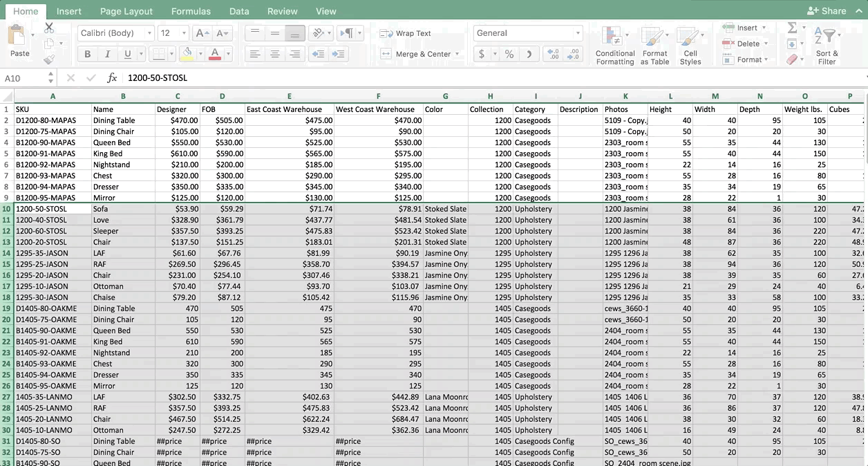The width and height of the screenshot is (868, 466).
Task: Apply the yellow fill color bucket
Action: (x=187, y=54)
